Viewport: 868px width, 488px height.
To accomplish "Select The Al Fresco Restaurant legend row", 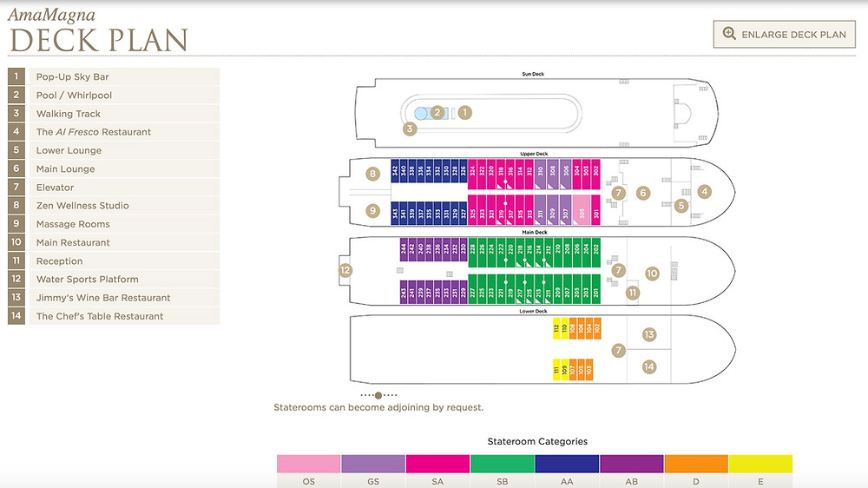I will click(114, 132).
